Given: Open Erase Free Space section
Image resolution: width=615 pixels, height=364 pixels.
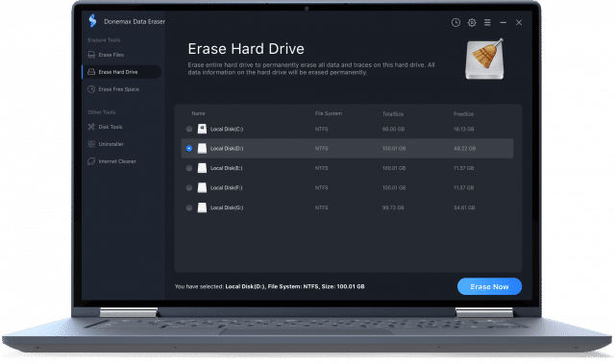Looking at the screenshot, I should click(x=113, y=89).
